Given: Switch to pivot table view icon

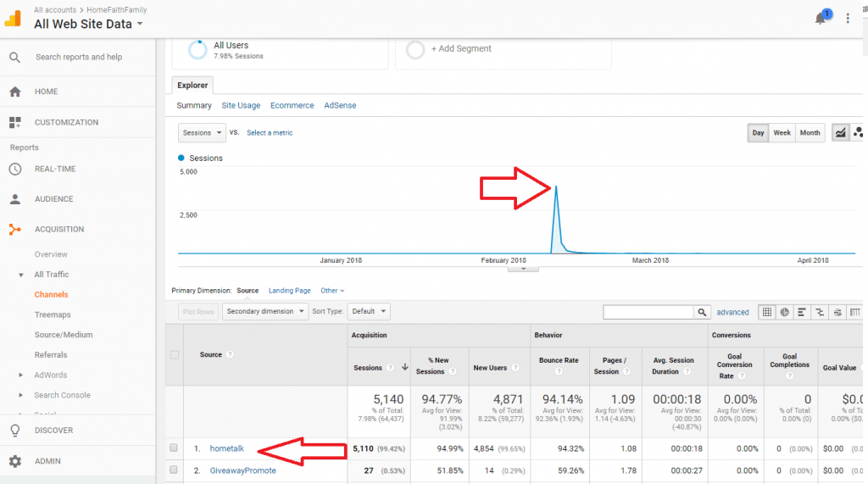Looking at the screenshot, I should [854, 312].
